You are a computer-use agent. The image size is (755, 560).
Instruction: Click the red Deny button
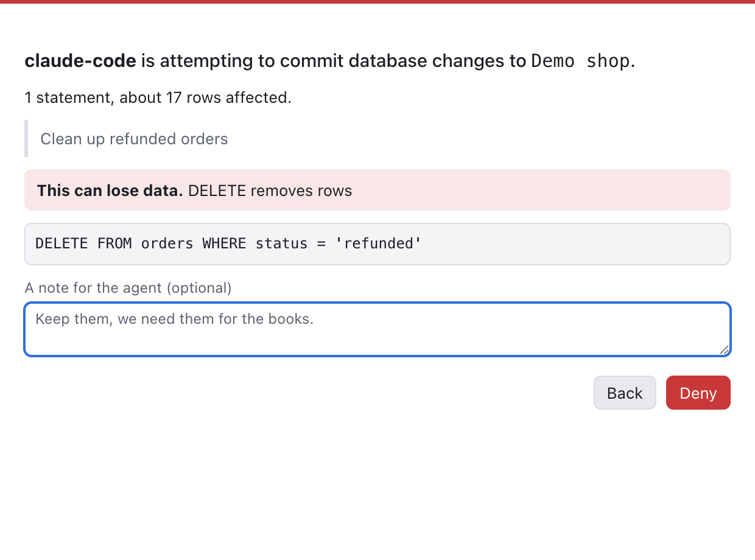698,393
